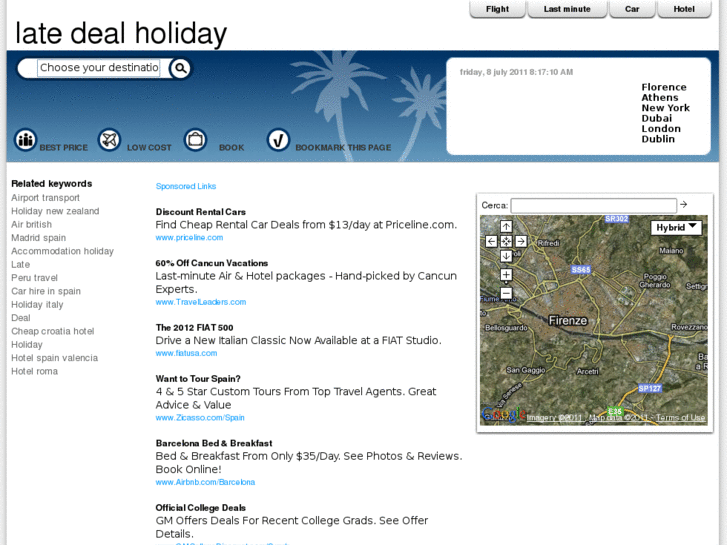
Task: Open Holiday new zealand keyword
Action: (55, 211)
